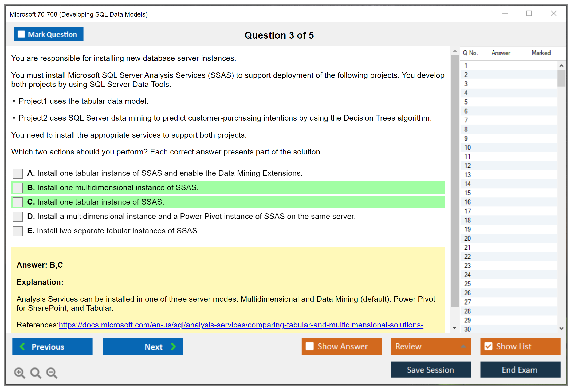Tick the checkbox for option B
574x392 pixels.
tap(18, 188)
